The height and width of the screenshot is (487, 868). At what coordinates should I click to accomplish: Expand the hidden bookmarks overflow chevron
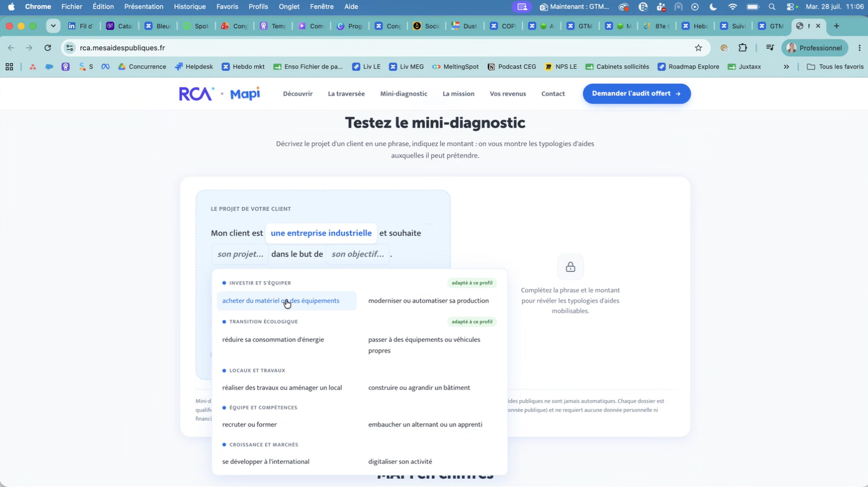click(x=786, y=66)
